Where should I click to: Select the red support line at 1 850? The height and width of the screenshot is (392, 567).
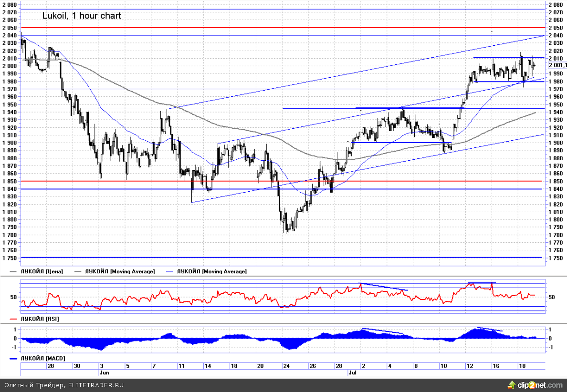tap(282, 181)
